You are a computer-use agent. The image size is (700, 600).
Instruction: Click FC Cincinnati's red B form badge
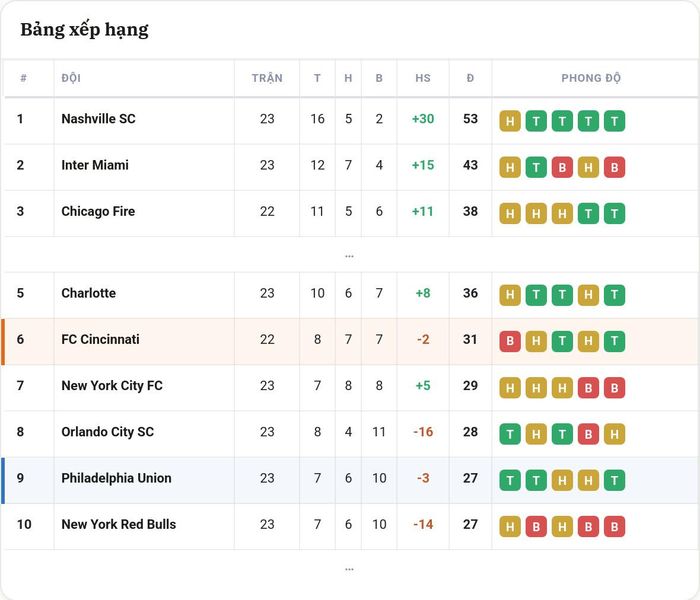click(510, 342)
